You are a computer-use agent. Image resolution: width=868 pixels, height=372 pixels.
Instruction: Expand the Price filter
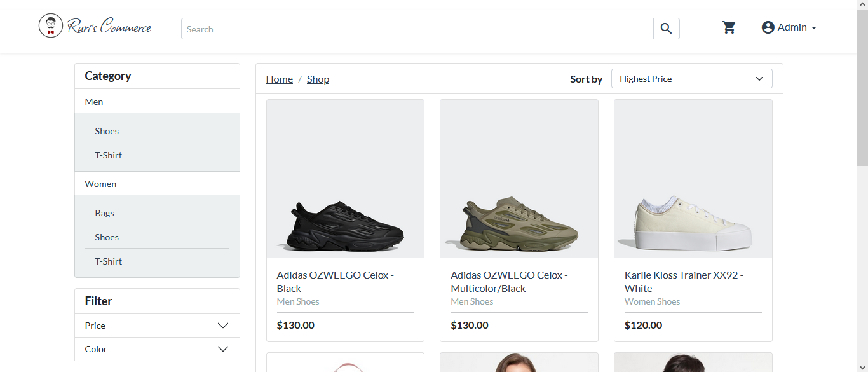(x=157, y=325)
